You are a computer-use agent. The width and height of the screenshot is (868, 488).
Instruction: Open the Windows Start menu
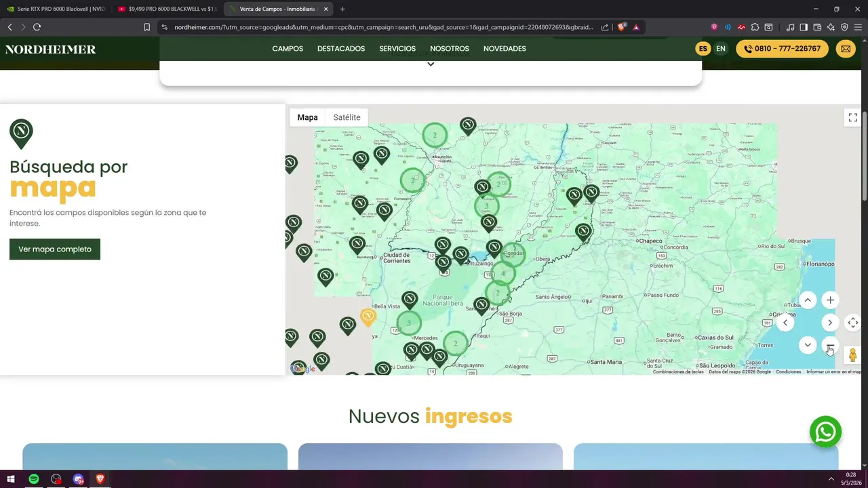point(11,479)
